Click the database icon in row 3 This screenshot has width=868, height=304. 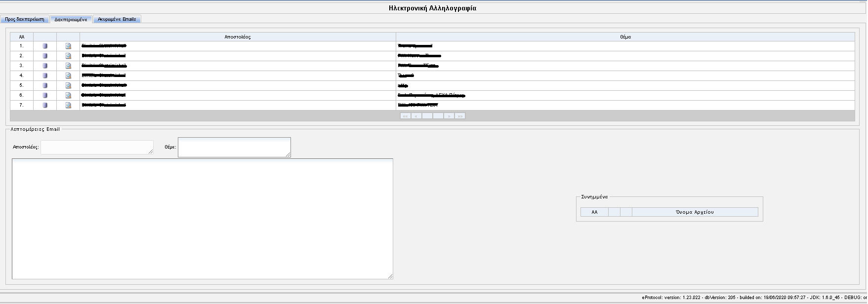click(45, 66)
